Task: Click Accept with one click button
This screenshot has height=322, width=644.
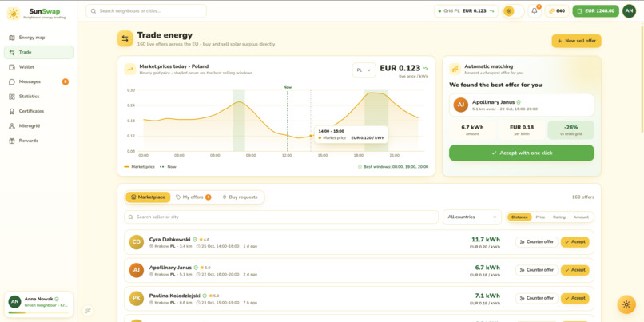Action: [x=522, y=153]
